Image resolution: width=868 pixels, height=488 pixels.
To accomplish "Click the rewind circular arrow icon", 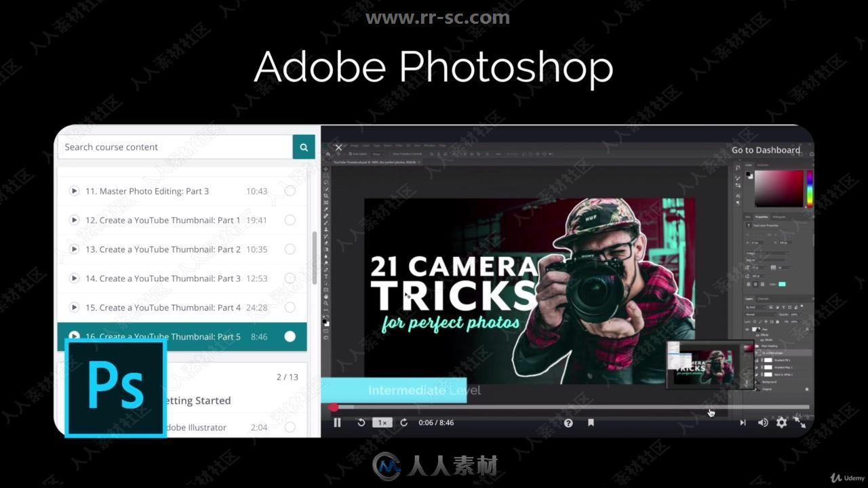I will click(x=361, y=422).
